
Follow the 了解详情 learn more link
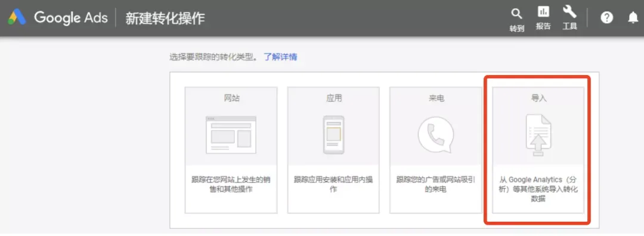pos(280,57)
